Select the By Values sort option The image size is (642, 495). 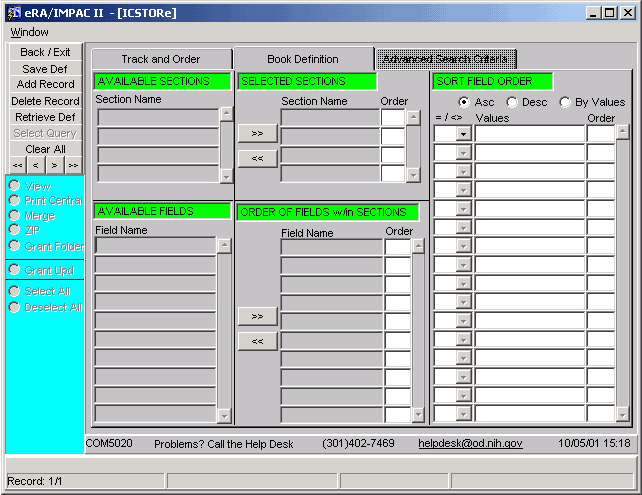coord(565,102)
